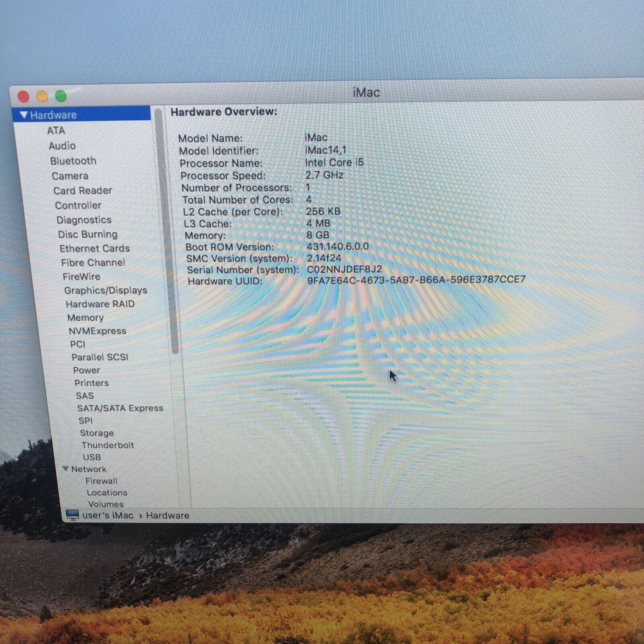The image size is (644, 644).
Task: Click the Hardware Overview heading
Action: 224,111
